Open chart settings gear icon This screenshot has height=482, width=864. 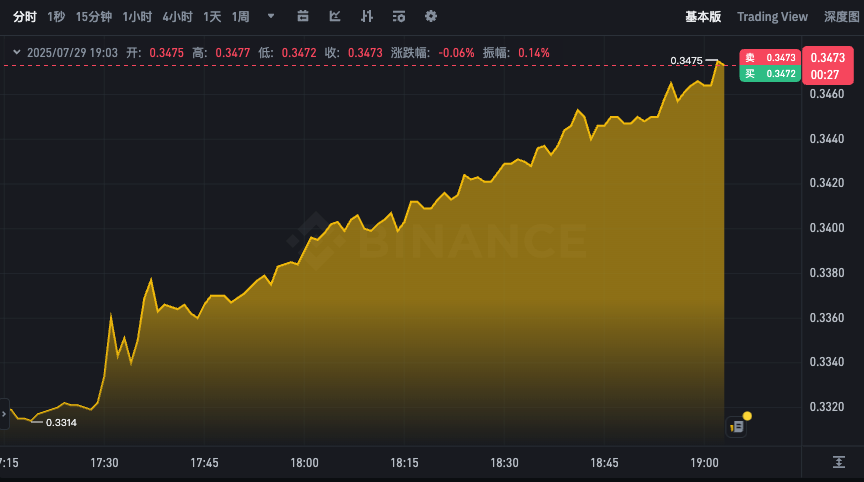coord(431,16)
